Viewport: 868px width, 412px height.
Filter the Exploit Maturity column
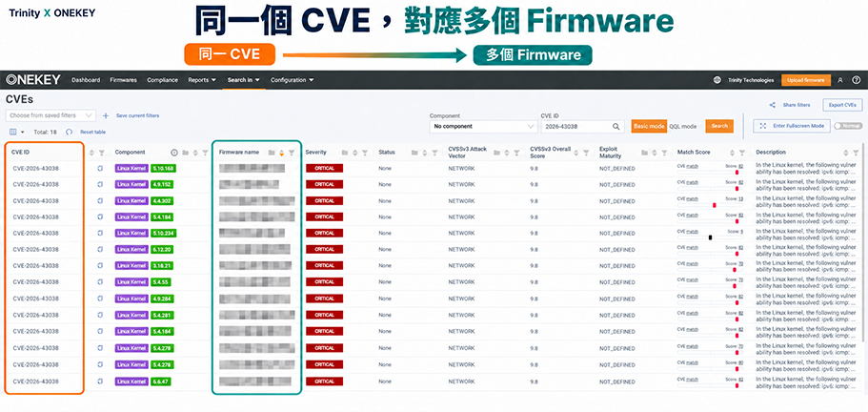coord(664,153)
